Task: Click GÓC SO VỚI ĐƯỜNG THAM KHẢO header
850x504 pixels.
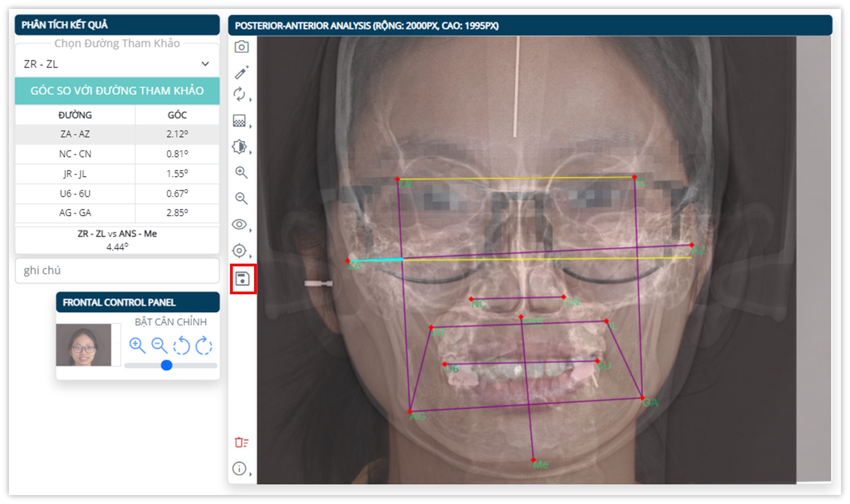Action: tap(117, 91)
